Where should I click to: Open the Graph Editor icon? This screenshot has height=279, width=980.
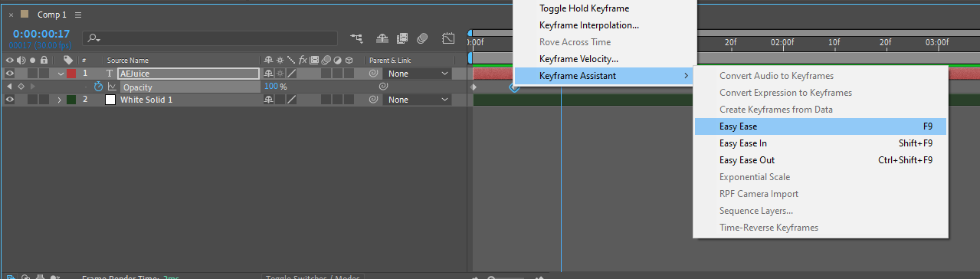click(449, 38)
